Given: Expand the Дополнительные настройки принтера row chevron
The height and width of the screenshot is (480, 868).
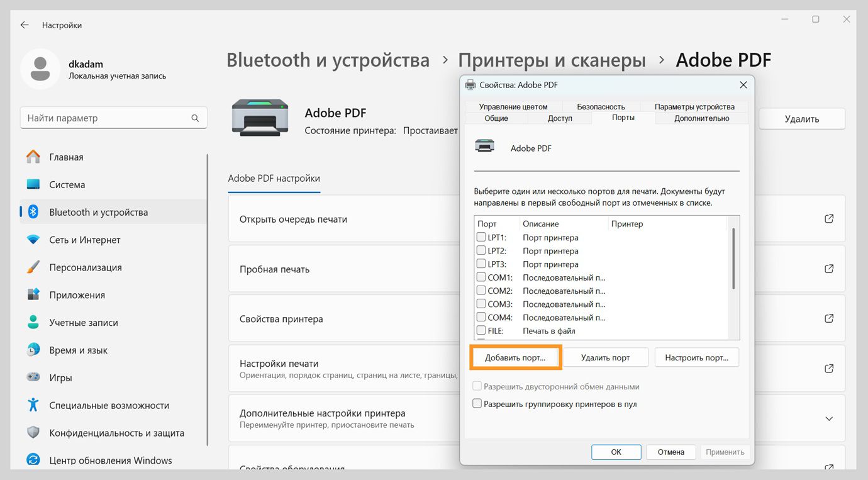Looking at the screenshot, I should 828,418.
